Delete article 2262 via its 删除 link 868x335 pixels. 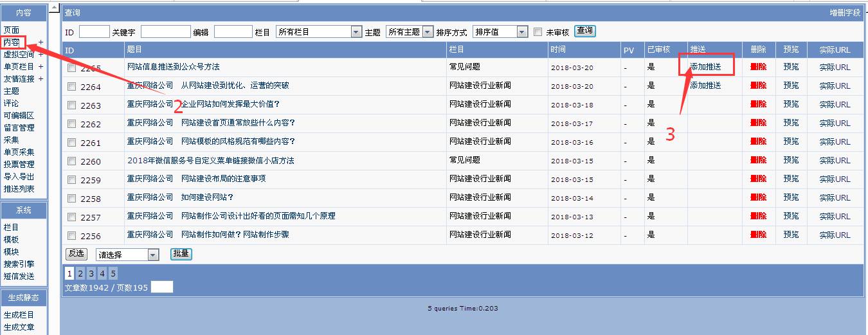tap(758, 123)
